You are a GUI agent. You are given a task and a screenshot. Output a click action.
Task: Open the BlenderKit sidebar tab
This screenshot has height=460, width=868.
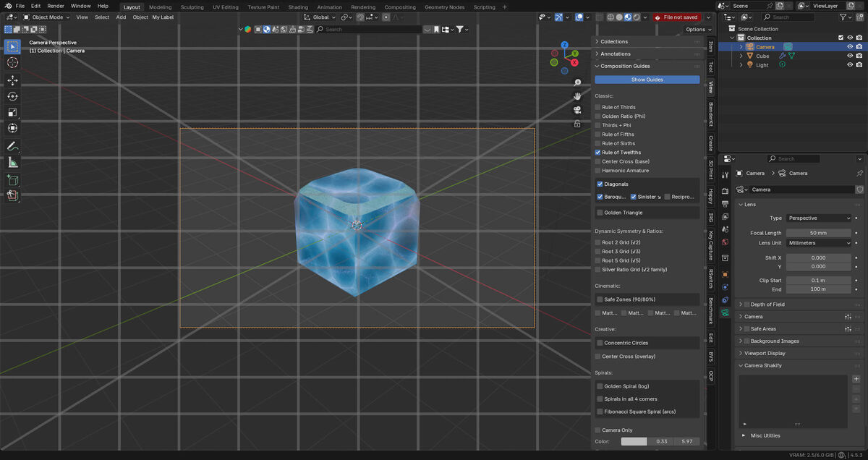click(x=710, y=116)
